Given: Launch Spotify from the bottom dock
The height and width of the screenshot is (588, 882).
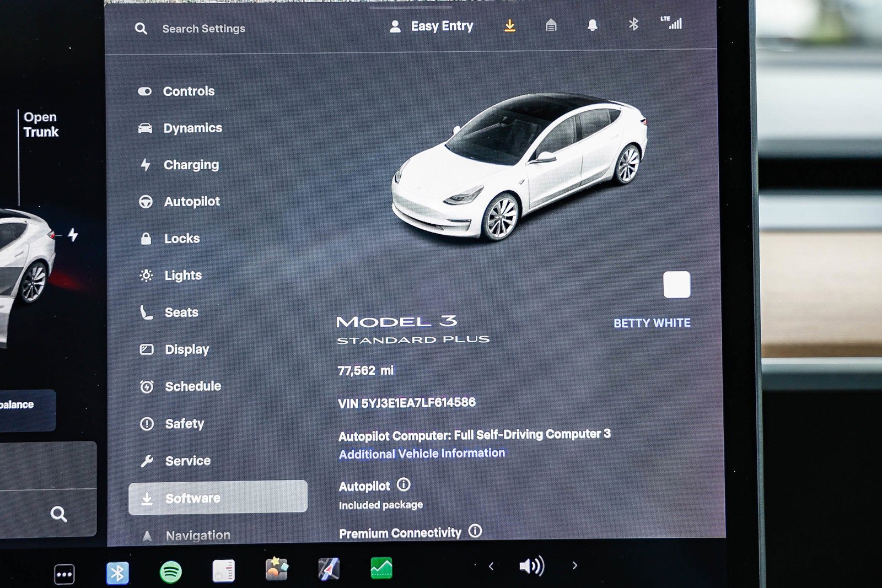Looking at the screenshot, I should point(171,571).
